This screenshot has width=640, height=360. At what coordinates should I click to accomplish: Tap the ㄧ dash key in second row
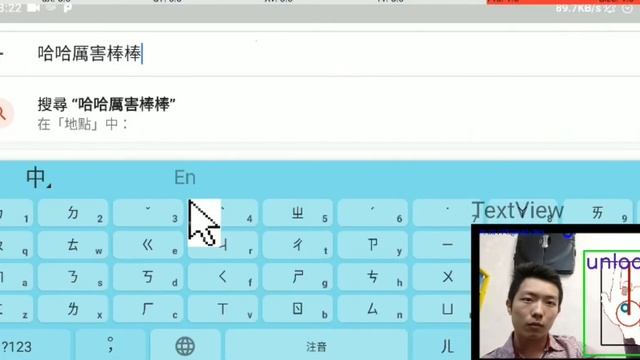pyautogui.click(x=442, y=245)
